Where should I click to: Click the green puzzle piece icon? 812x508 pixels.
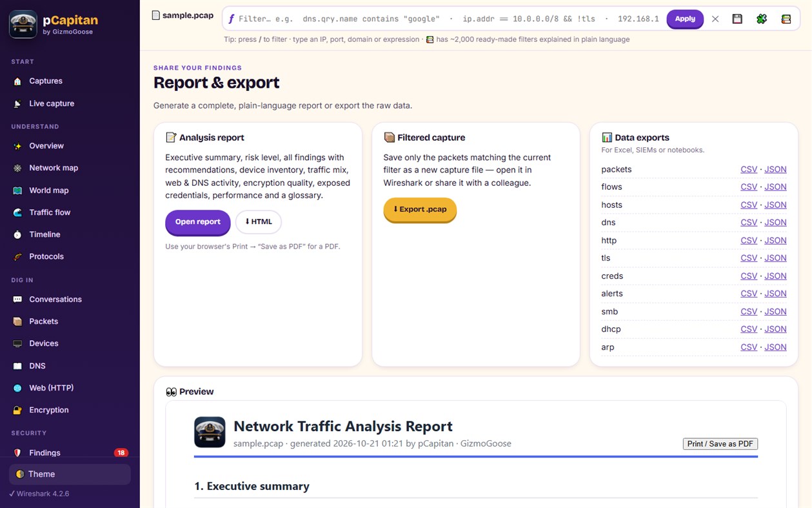click(x=762, y=19)
